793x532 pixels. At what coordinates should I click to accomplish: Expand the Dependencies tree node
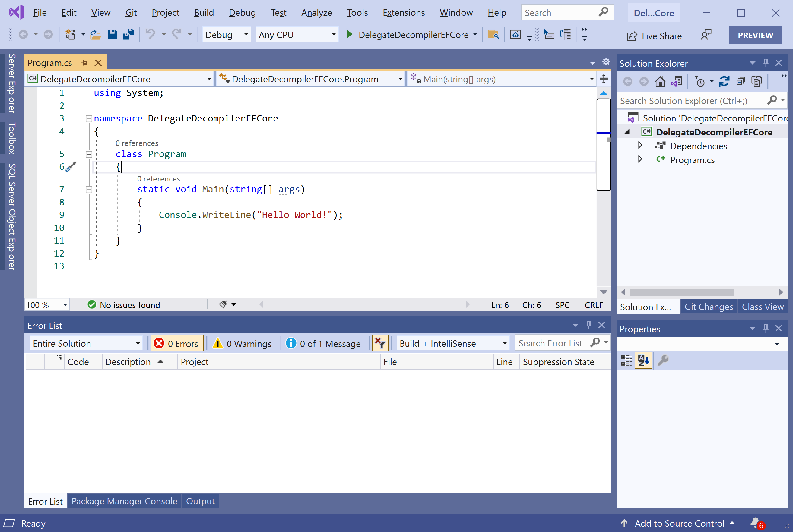tap(640, 146)
